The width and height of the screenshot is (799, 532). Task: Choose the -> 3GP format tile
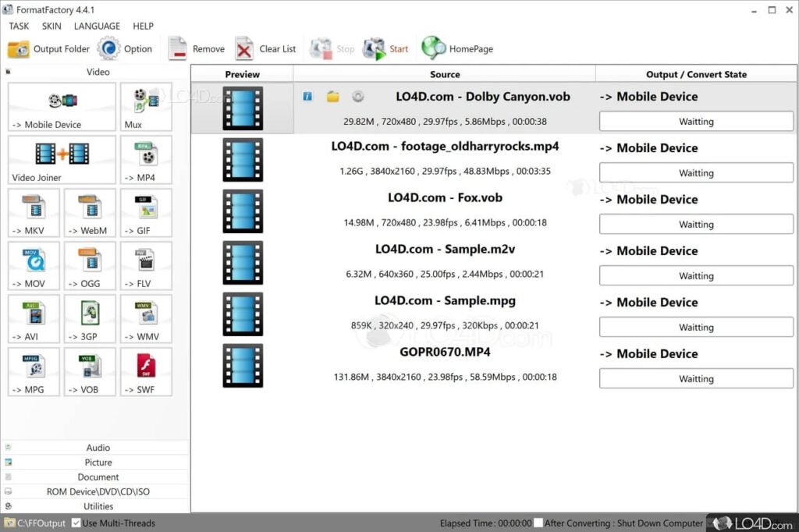pyautogui.click(x=90, y=319)
